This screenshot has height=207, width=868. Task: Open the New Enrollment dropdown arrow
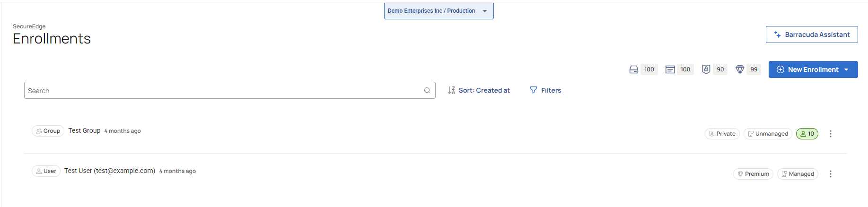click(846, 69)
